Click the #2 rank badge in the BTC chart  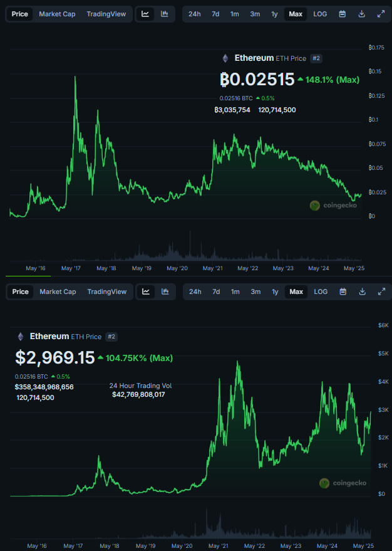point(316,58)
